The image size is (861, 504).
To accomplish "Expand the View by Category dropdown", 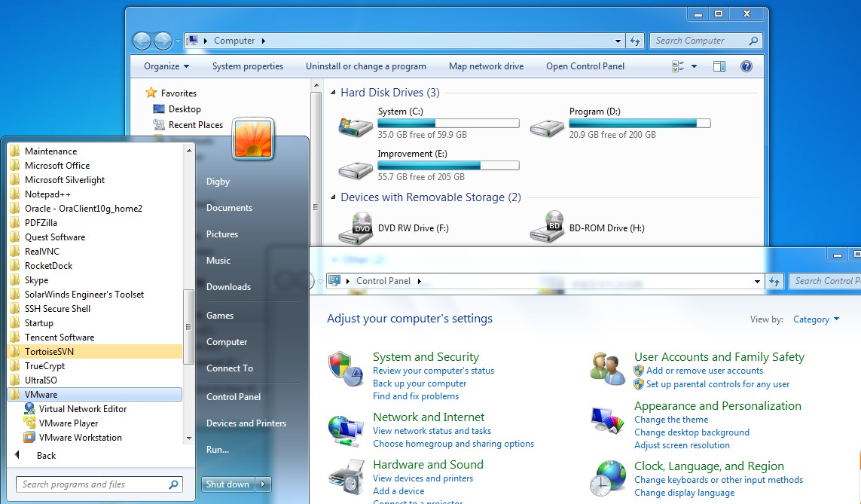I will 816,319.
